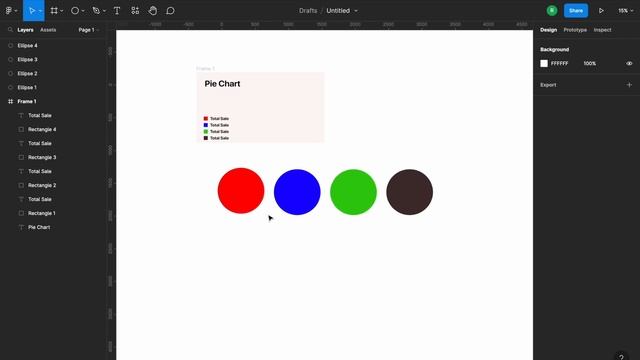Screen dimensions: 640x360
Task: Switch to the Assets tab
Action: point(48,30)
